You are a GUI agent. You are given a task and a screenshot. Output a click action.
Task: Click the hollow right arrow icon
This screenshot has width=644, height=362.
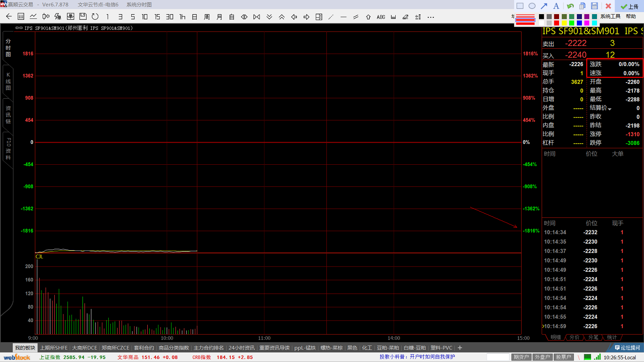point(306,17)
